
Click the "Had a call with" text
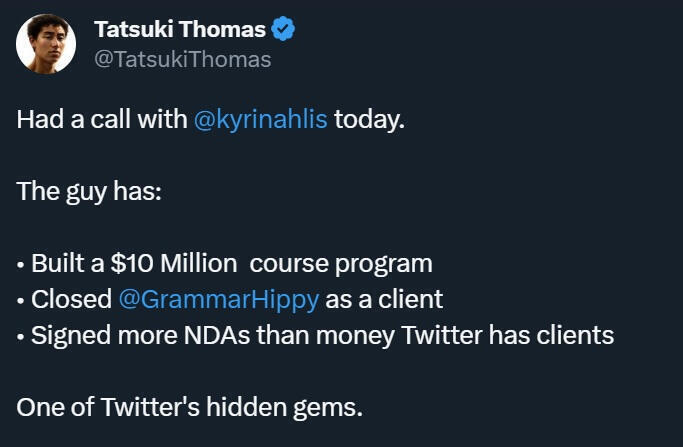100,120
